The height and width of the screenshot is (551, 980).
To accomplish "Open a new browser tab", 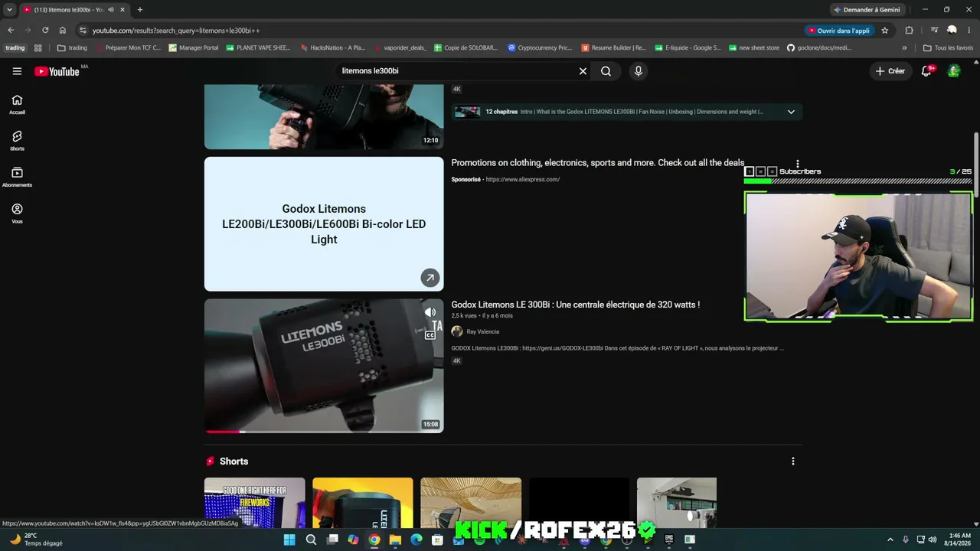I will click(x=139, y=10).
